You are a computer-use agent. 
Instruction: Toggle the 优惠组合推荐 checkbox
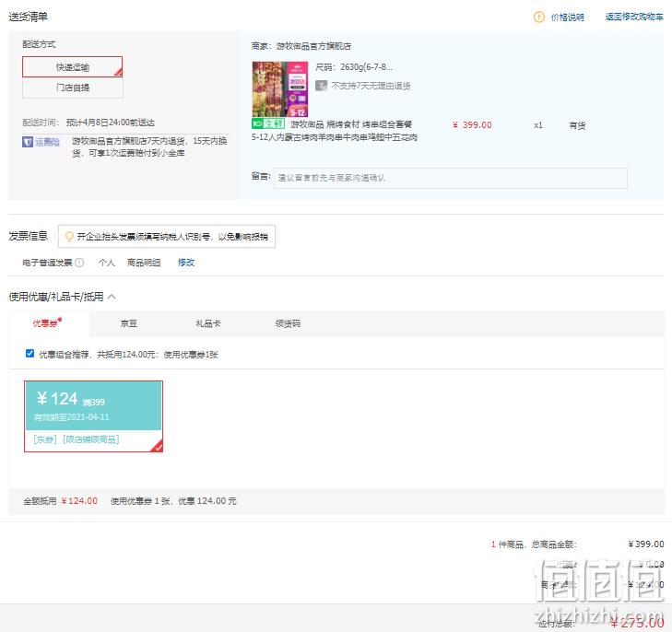tap(30, 354)
